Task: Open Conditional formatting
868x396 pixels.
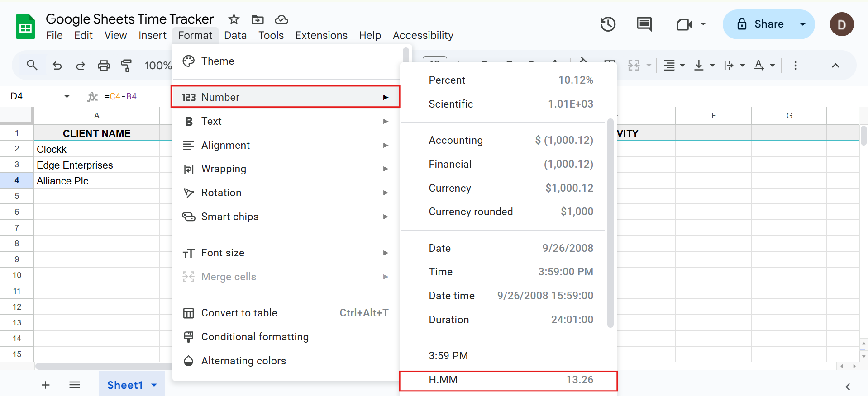Action: [286, 337]
